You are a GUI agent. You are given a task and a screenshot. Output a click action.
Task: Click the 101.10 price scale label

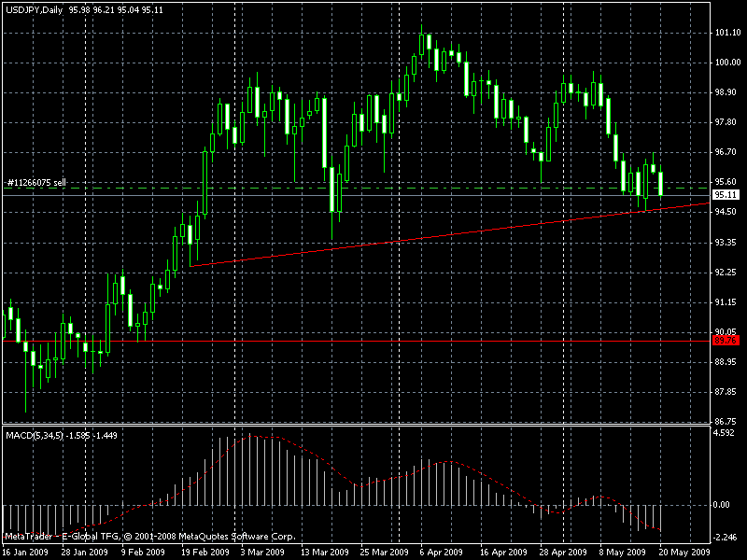click(726, 34)
